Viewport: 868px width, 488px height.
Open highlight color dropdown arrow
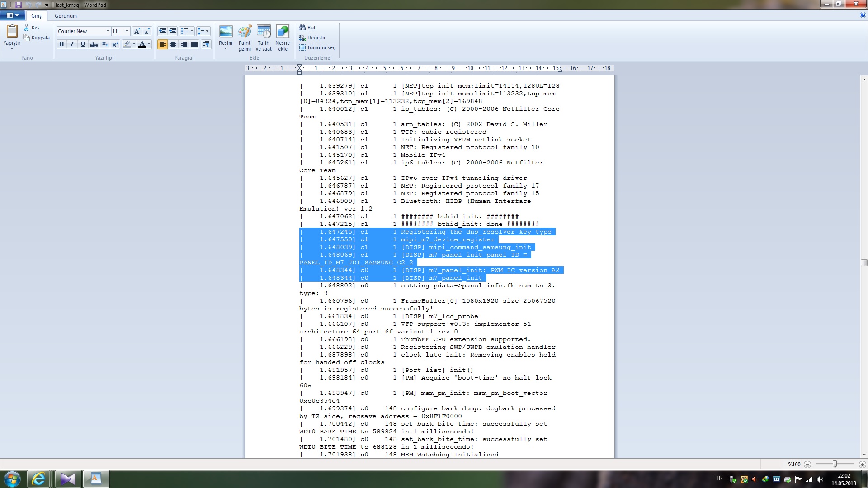coord(134,44)
